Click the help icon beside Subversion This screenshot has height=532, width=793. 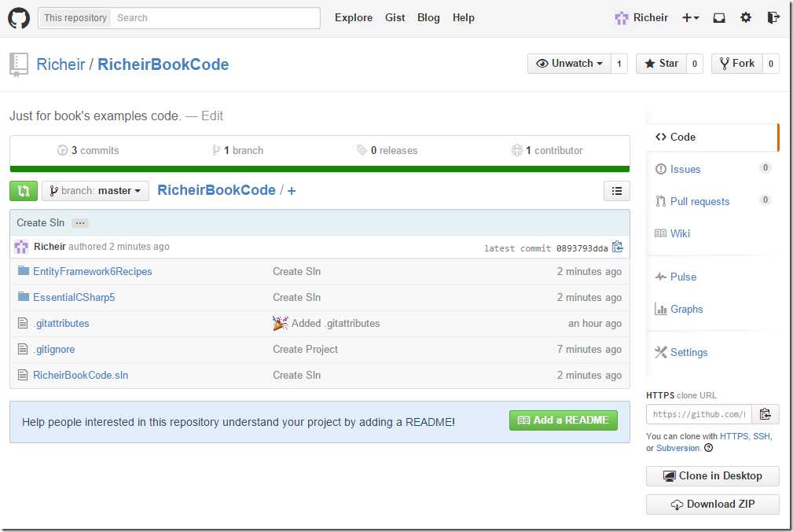click(x=709, y=448)
